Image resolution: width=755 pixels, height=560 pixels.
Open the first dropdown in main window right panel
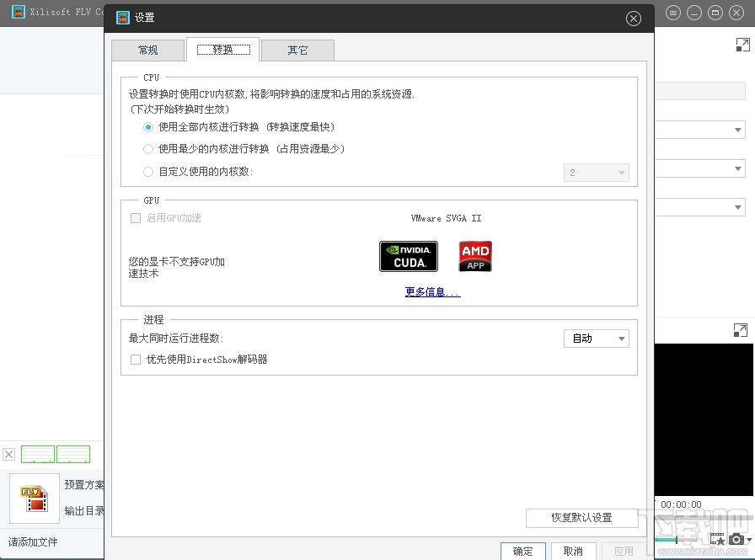(700, 130)
